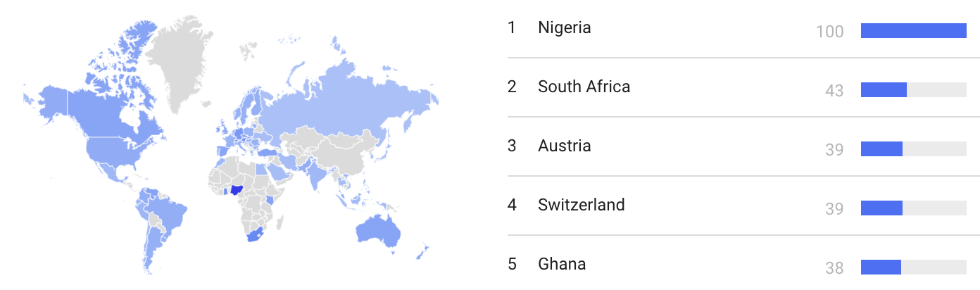Click Nigeria's full interest bar
Image resolution: width=980 pixels, height=290 pixels.
(x=913, y=31)
